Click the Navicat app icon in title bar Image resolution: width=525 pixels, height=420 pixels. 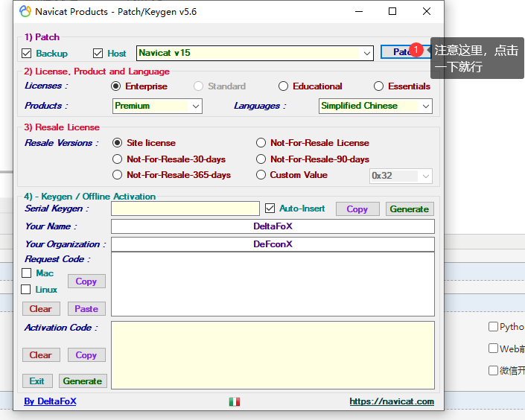coord(25,11)
